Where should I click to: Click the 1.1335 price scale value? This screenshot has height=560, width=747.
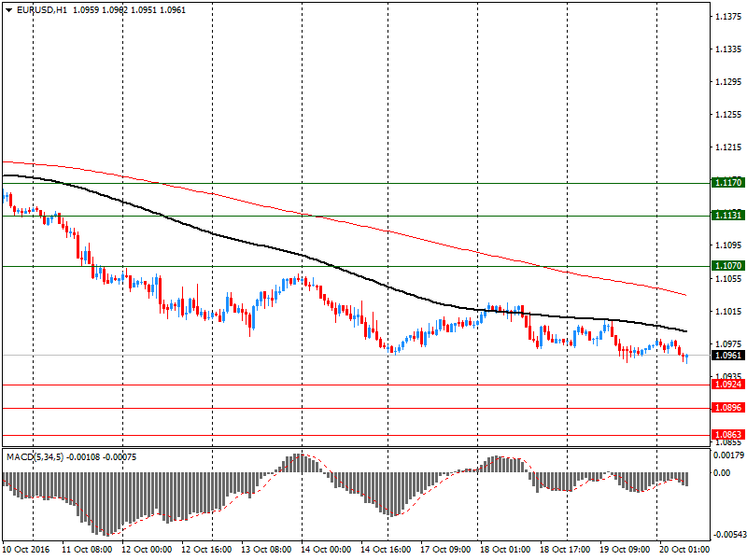[728, 49]
